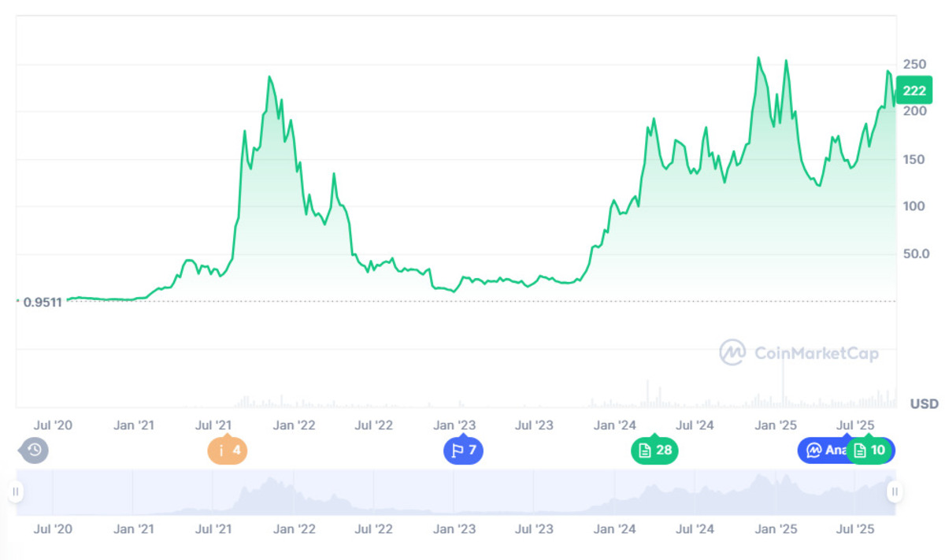Screen dimensions: 945x560
Task: Click the tallest volume bar near Jan '25
Action: click(783, 388)
